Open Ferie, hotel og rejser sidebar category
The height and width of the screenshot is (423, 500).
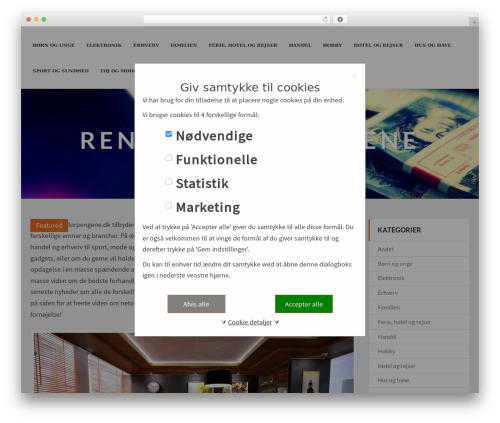point(404,322)
